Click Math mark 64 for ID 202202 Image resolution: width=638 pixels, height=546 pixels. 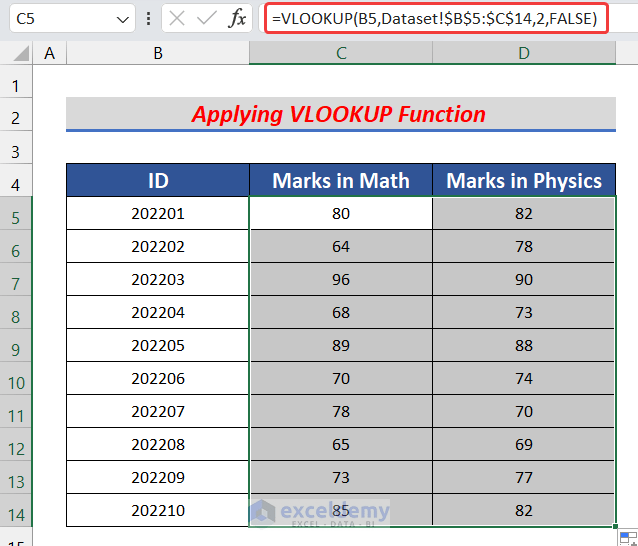click(x=341, y=246)
